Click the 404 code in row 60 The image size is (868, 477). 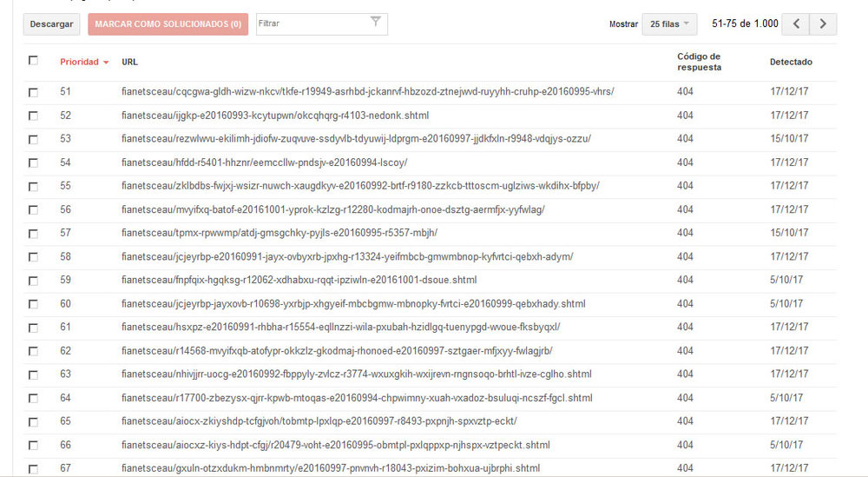point(685,303)
